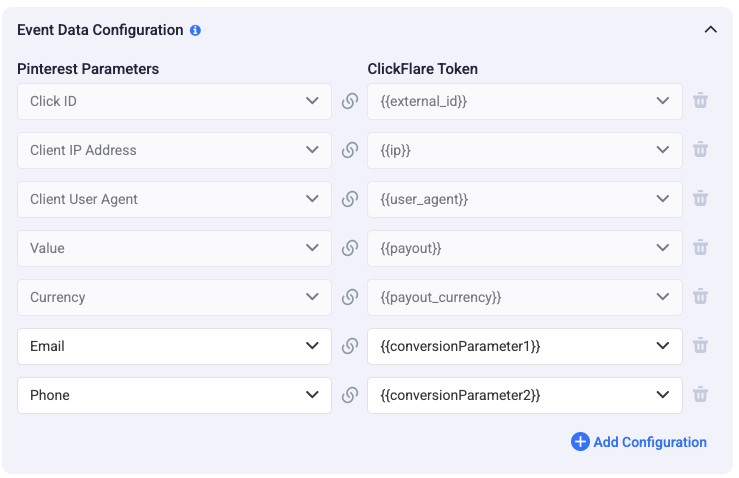Expand the {{external_id}} token dropdown
The image size is (739, 478).
(x=525, y=101)
